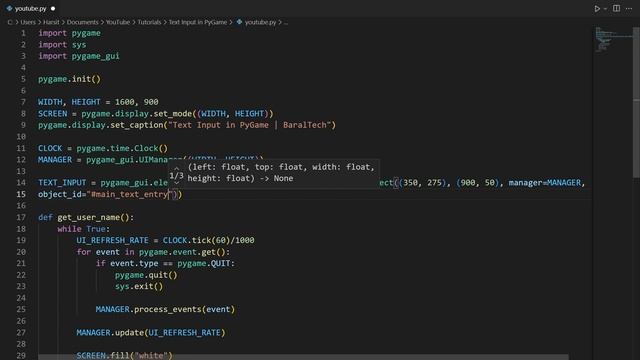Image resolution: width=640 pixels, height=360 pixels.
Task: Click the 'WIDTH, HEIGHT = 1600, 900' line
Action: point(98,102)
